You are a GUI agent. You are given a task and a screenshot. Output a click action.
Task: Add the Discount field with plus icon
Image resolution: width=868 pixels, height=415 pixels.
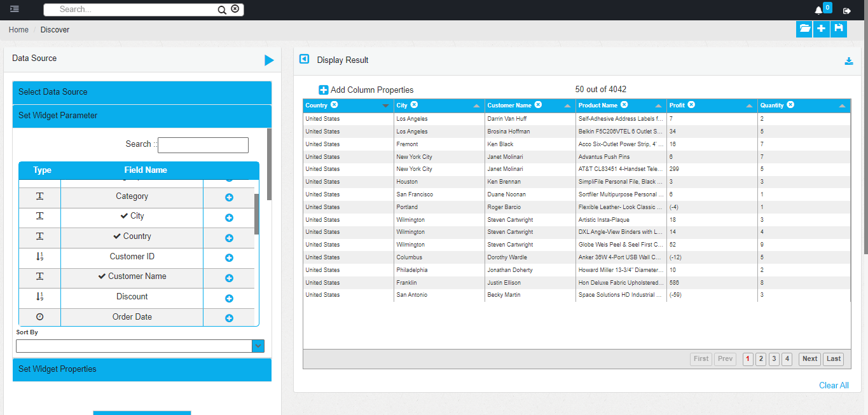tap(230, 299)
